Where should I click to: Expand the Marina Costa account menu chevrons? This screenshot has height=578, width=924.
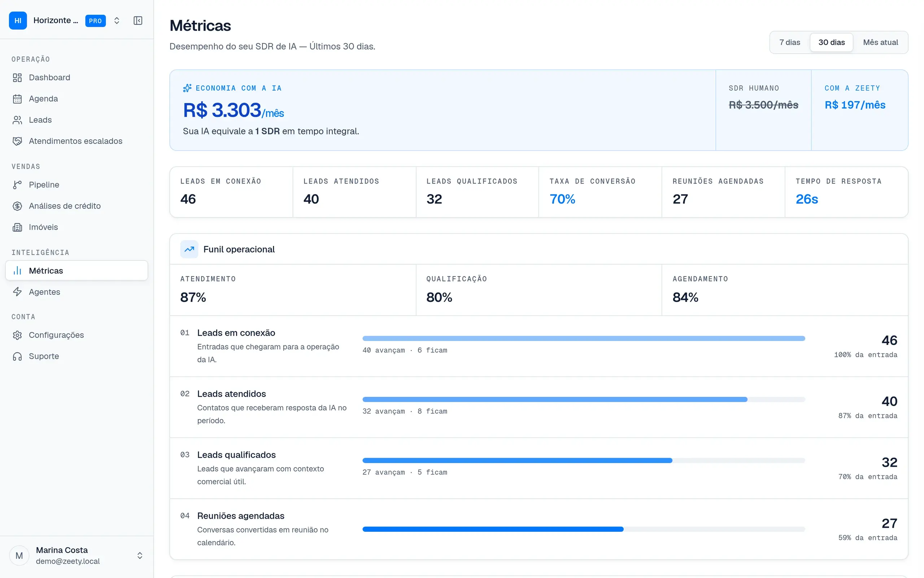coord(140,556)
